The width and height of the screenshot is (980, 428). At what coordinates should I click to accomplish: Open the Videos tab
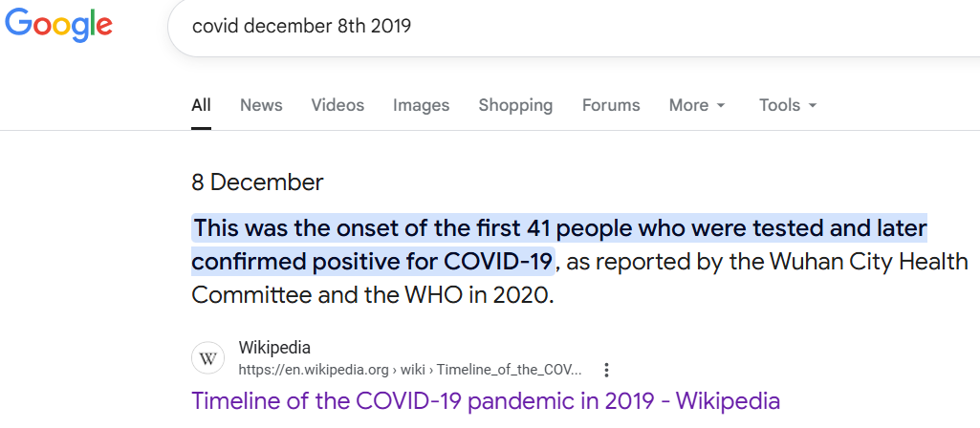point(338,105)
